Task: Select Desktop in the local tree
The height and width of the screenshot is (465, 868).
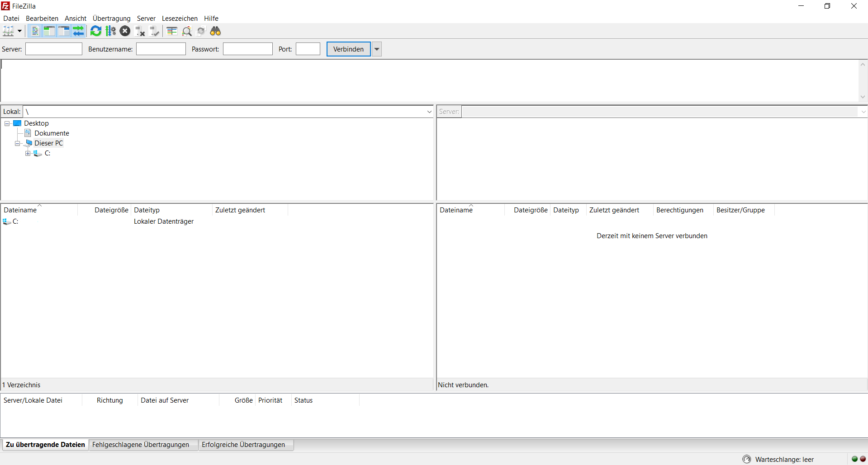Action: point(36,123)
